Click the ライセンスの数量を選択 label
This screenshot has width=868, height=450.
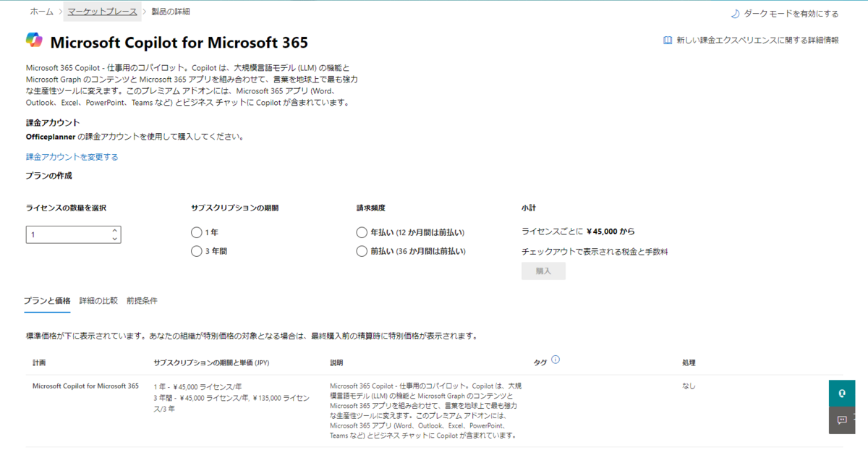coord(66,208)
